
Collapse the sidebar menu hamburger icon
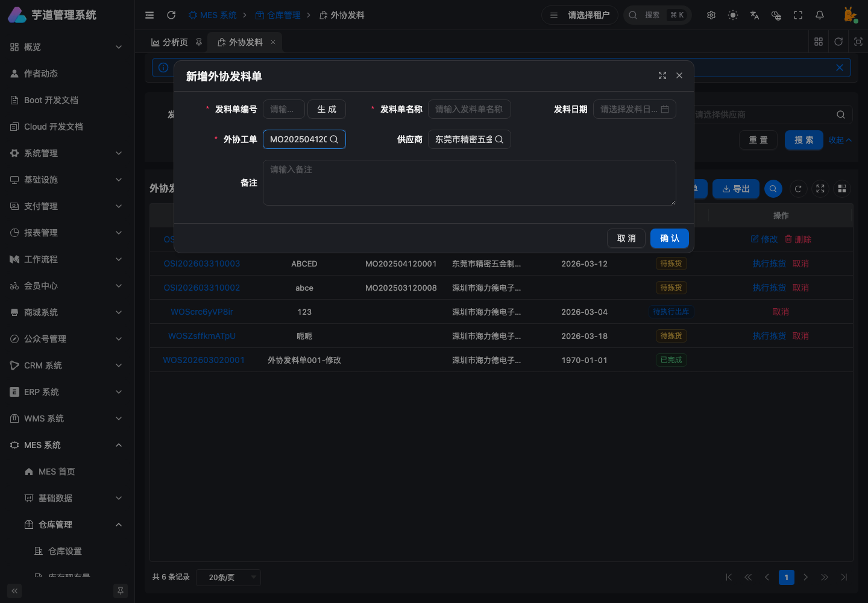(149, 15)
